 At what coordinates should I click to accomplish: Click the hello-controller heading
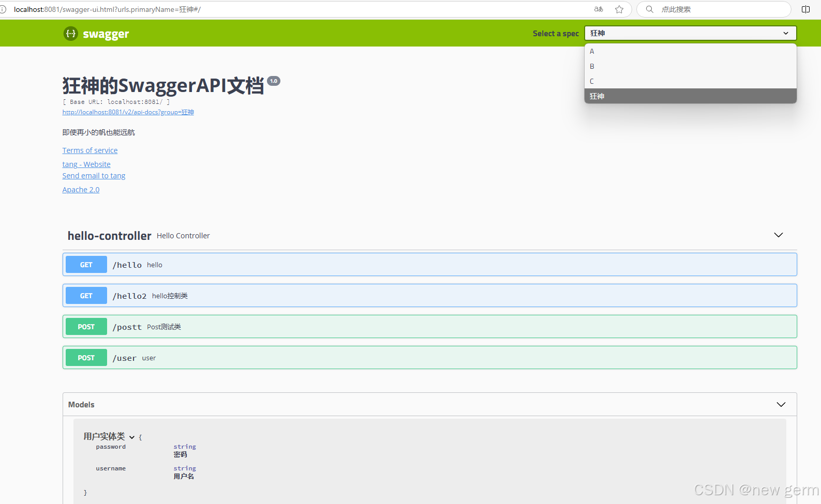110,236
